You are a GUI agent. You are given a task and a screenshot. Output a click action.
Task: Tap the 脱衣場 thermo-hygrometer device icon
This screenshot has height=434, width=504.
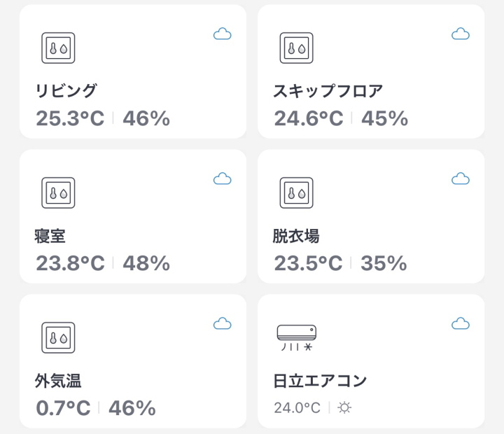[x=296, y=193]
